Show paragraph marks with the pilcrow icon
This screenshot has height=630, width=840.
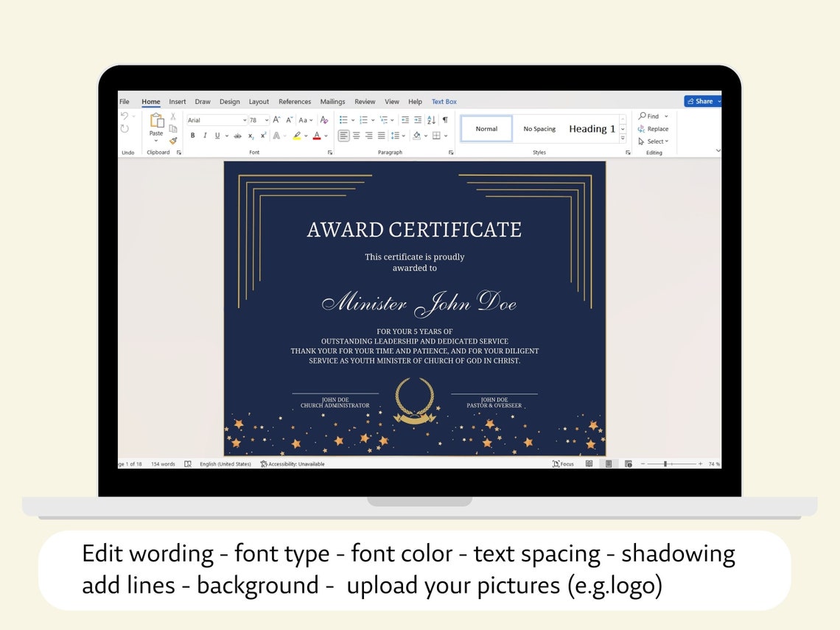(x=445, y=119)
